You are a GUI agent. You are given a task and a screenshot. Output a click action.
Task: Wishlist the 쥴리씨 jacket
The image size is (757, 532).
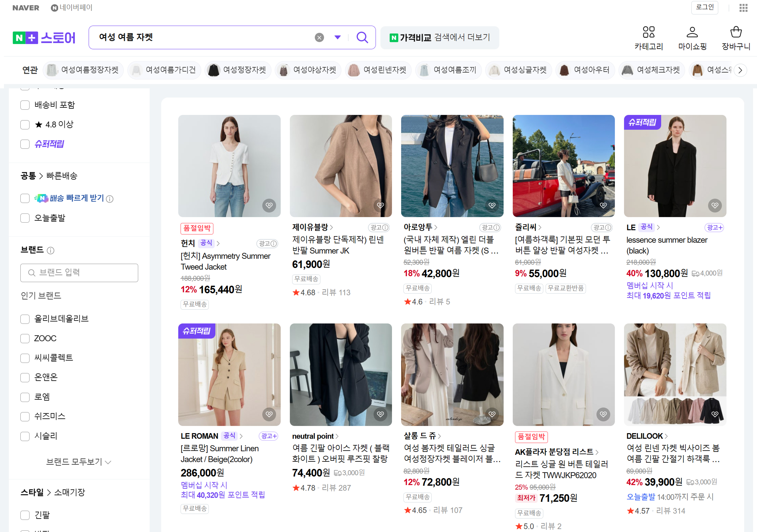[x=603, y=205]
